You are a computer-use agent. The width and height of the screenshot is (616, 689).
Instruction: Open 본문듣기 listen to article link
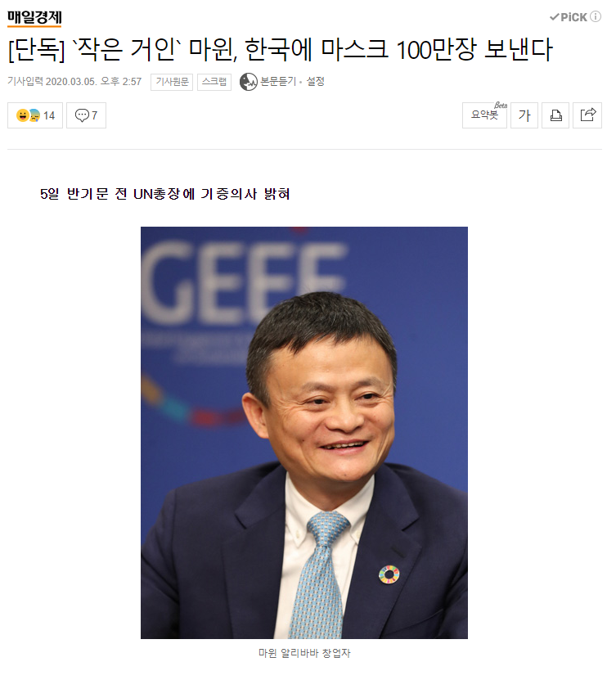(x=278, y=81)
